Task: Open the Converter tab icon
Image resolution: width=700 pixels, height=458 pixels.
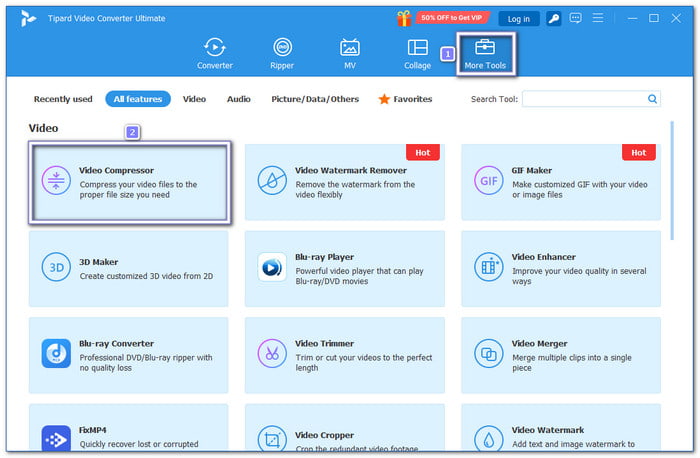Action: coord(215,47)
